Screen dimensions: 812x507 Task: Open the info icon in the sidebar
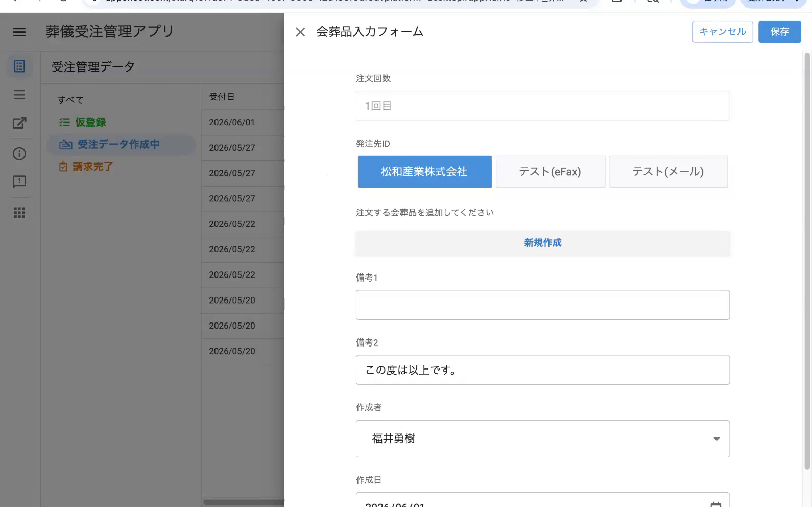pos(19,154)
